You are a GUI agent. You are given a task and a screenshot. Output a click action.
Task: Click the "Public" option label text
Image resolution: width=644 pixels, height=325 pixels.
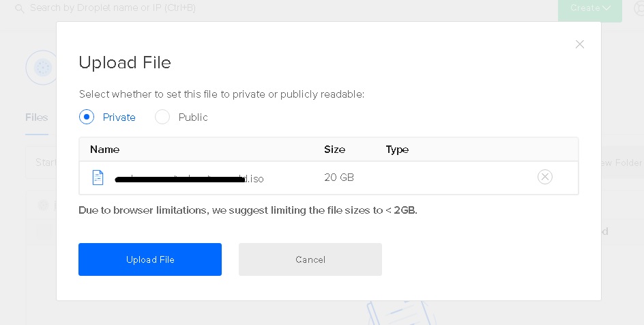click(193, 117)
